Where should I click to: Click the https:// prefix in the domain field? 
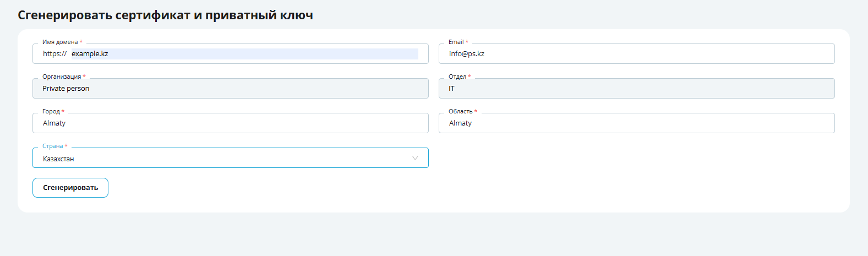(54, 54)
